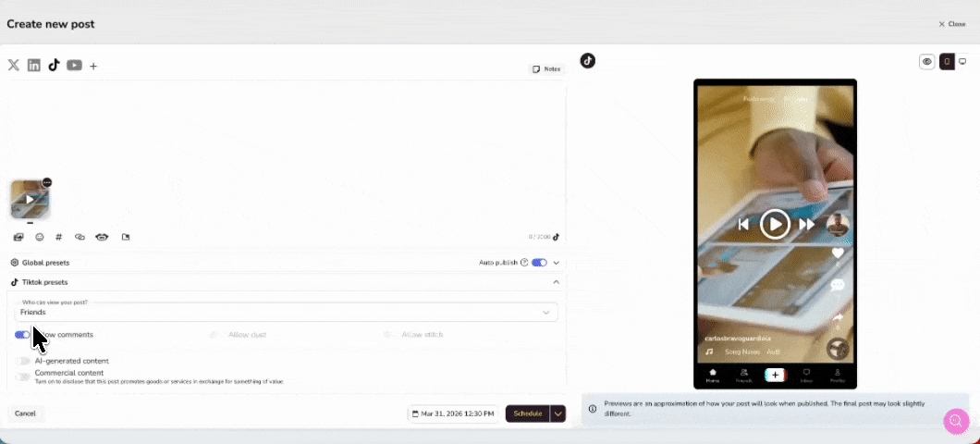
Task: Collapse the Tiktok presets section
Action: point(556,282)
